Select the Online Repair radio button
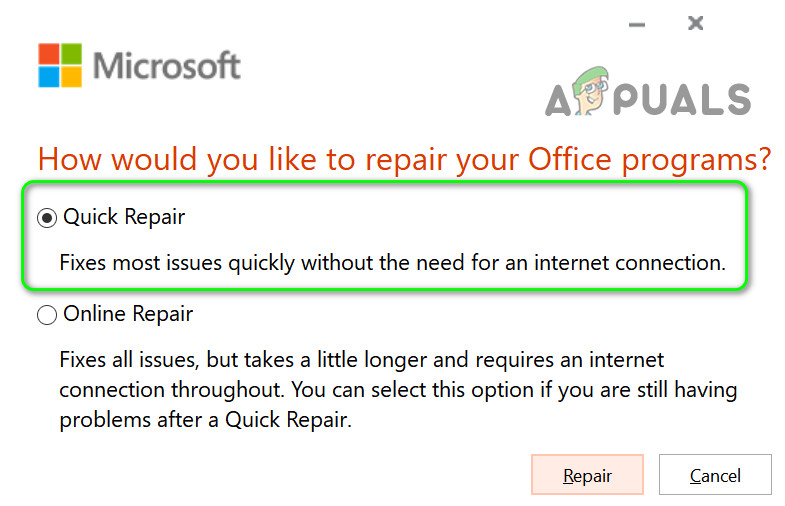Screen dimensions: 785x506 pos(47,316)
